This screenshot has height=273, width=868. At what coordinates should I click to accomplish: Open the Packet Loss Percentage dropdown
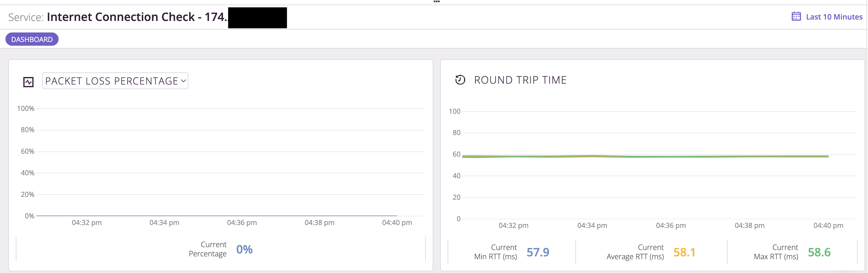point(115,81)
